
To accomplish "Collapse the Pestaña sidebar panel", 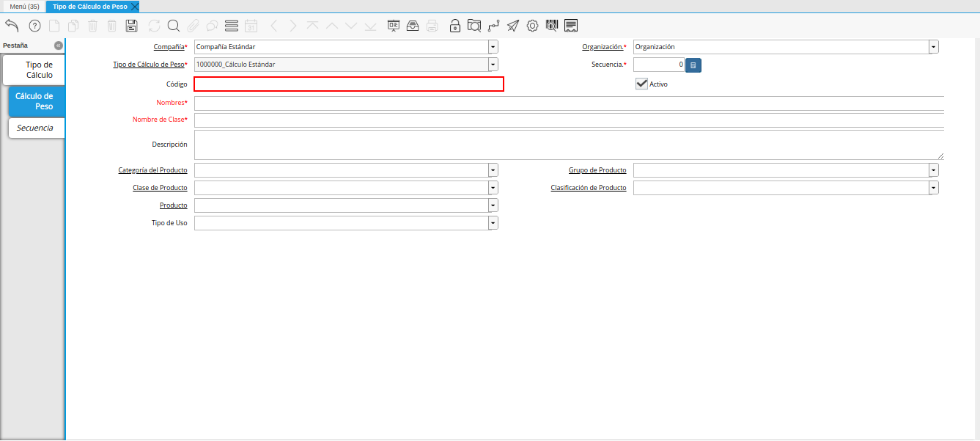I will (x=59, y=45).
